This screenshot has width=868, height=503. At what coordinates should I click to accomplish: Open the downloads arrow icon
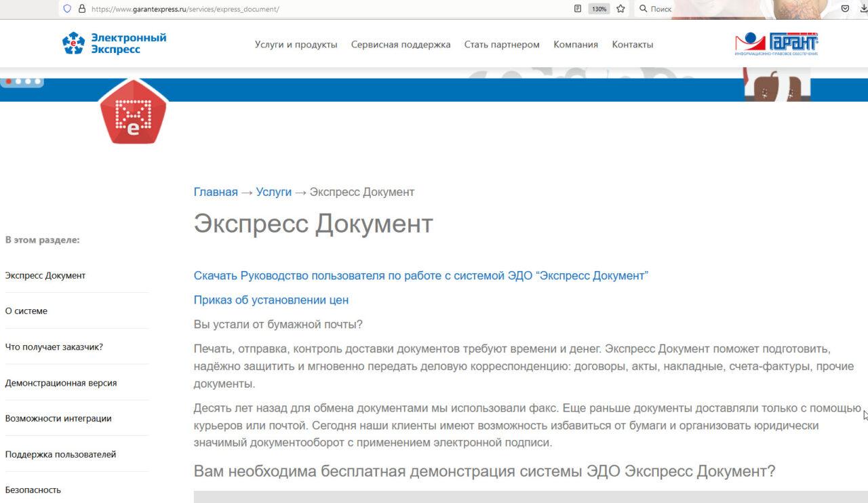coord(863,9)
